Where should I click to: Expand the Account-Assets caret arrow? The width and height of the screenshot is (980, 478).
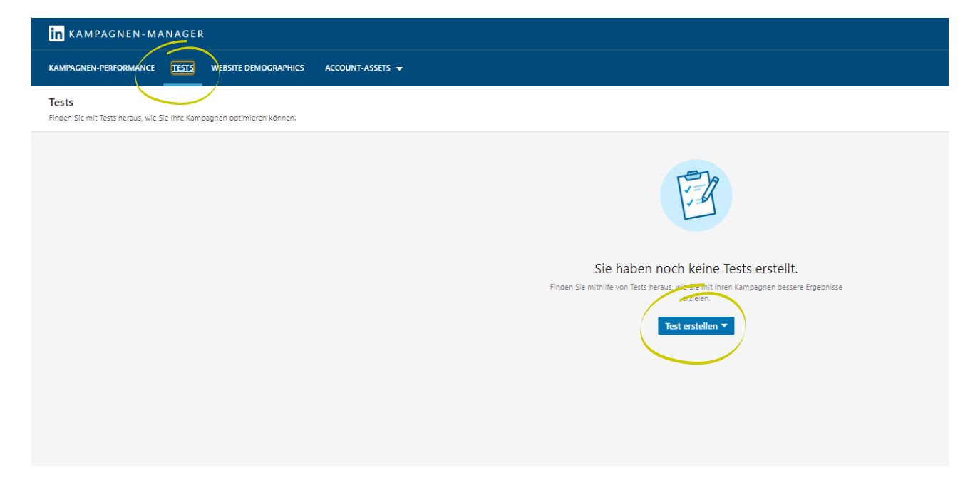pos(399,68)
